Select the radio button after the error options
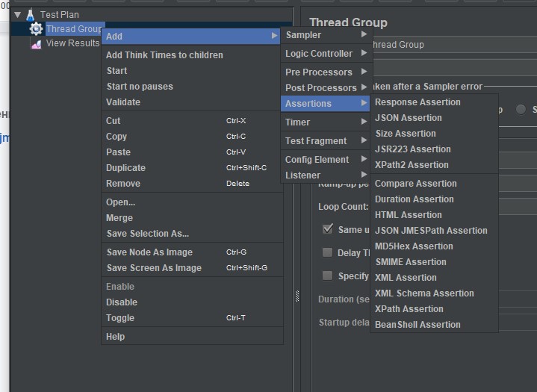Image resolution: width=537 pixels, height=392 pixels. coord(521,110)
